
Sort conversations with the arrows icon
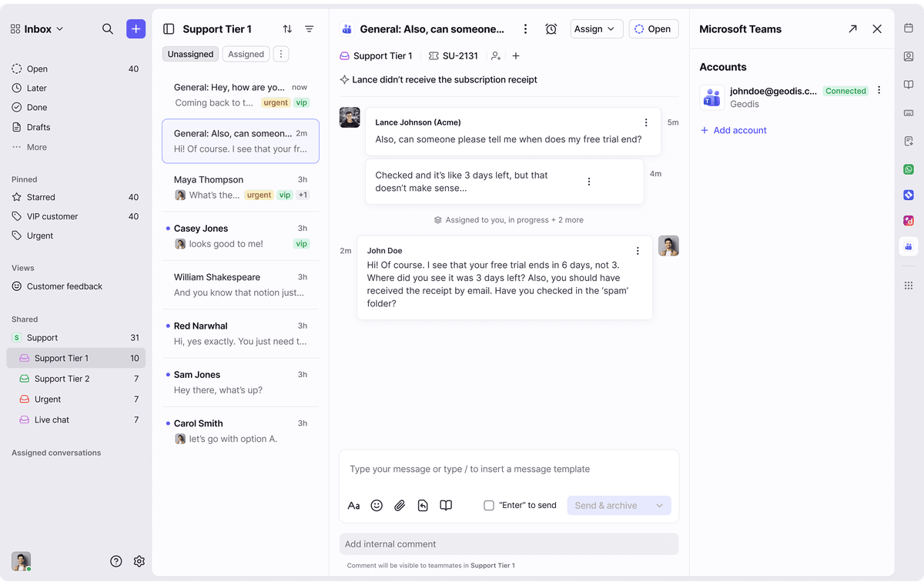pyautogui.click(x=287, y=29)
